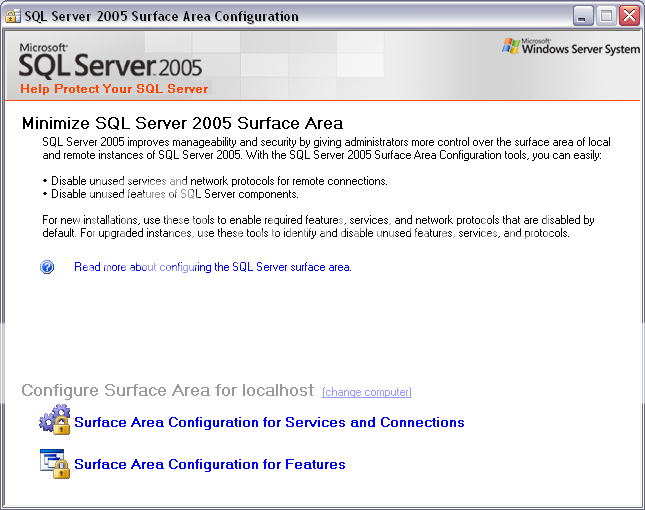This screenshot has height=510, width=645.
Task: Click the disabled maximize button
Action: (x=606, y=16)
